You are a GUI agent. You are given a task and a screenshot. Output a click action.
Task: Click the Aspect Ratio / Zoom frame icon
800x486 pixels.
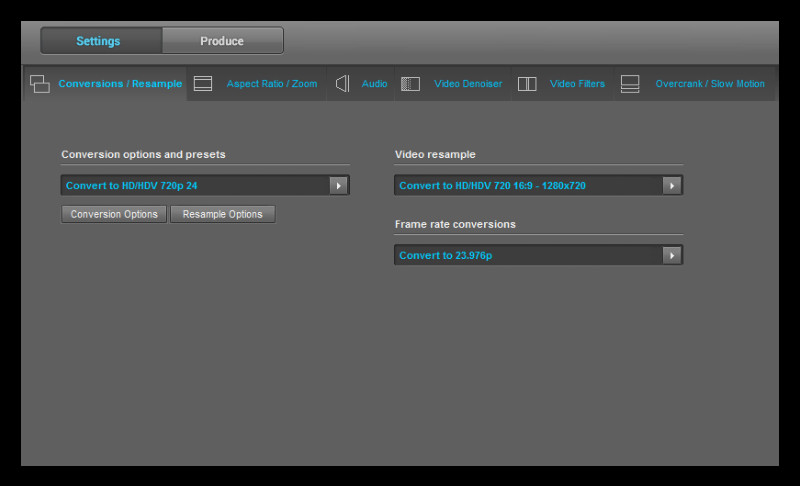click(x=203, y=84)
